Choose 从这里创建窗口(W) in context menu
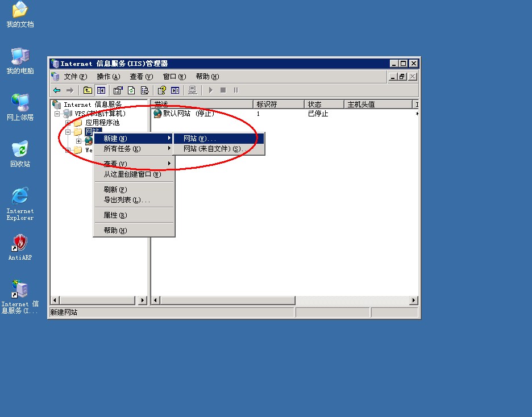 coord(134,174)
